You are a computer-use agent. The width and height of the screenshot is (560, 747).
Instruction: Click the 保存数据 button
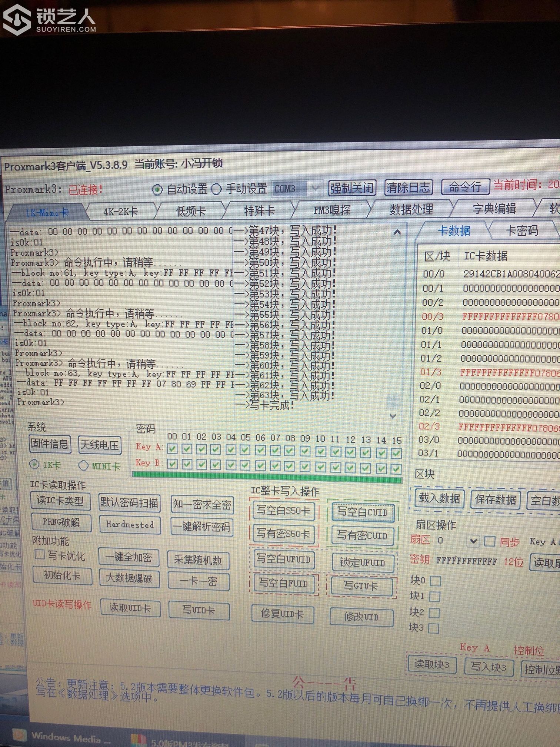(496, 500)
